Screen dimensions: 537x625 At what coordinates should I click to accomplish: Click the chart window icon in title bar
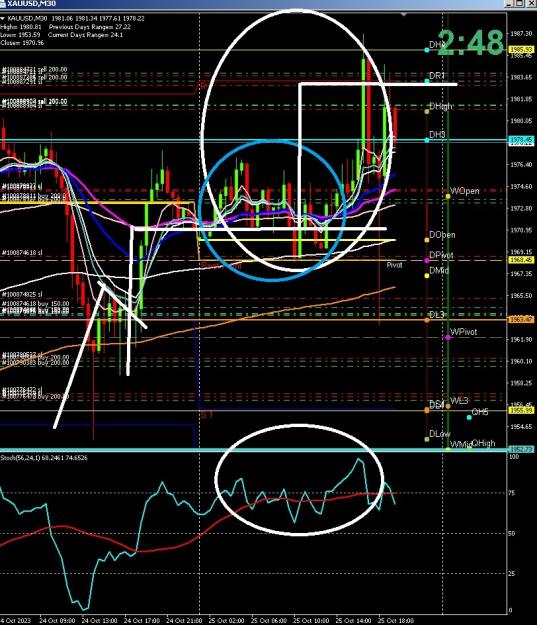click(x=2, y=4)
